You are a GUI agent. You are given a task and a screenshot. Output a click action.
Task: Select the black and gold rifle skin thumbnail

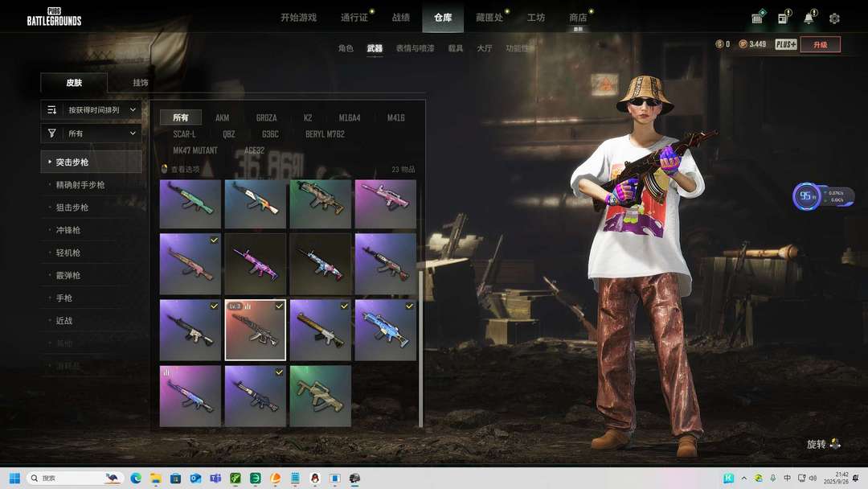pos(320,330)
